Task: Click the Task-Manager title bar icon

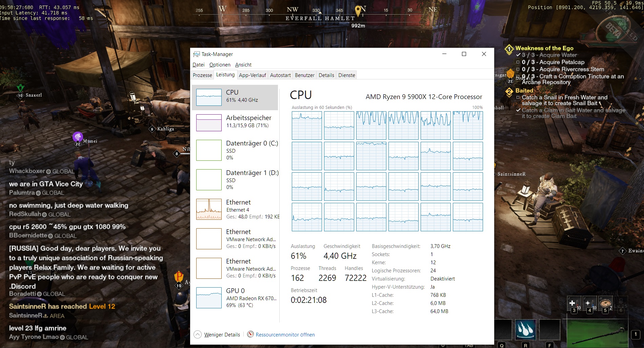Action: 196,54
